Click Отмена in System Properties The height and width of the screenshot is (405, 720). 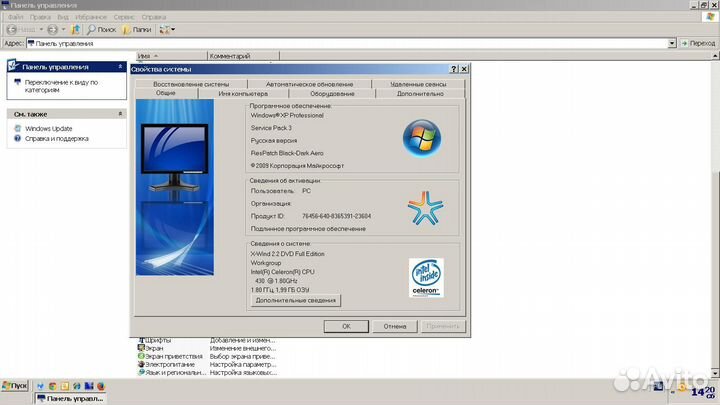[x=395, y=326]
